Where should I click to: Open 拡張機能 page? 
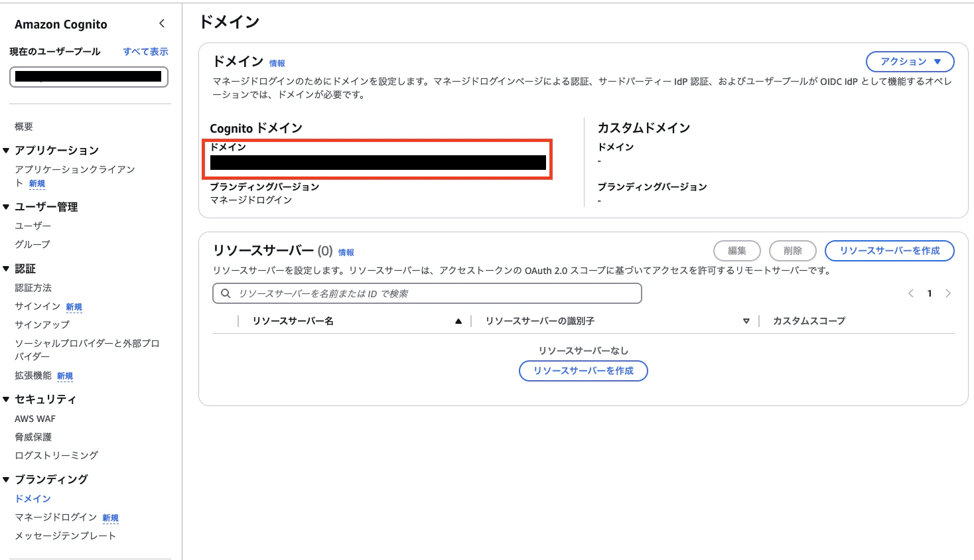33,376
